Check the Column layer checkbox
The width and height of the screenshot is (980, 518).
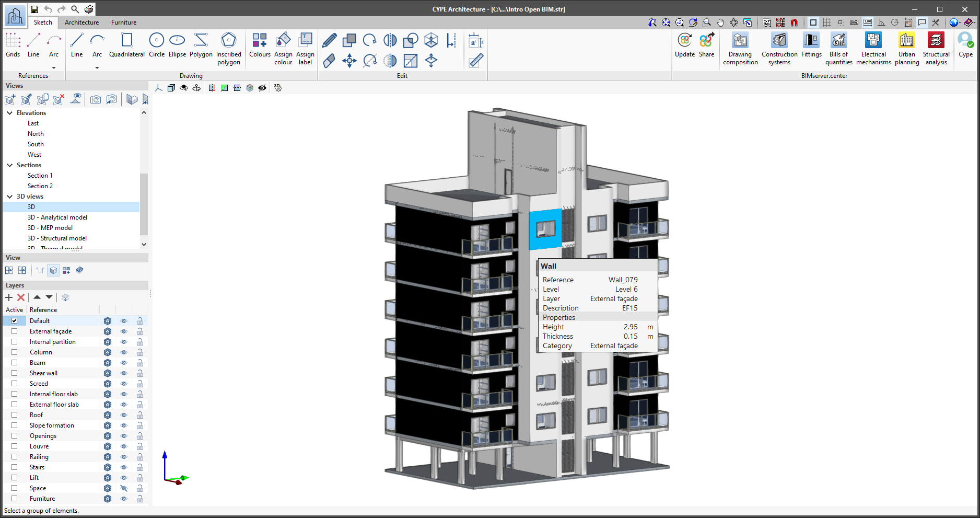click(x=15, y=352)
